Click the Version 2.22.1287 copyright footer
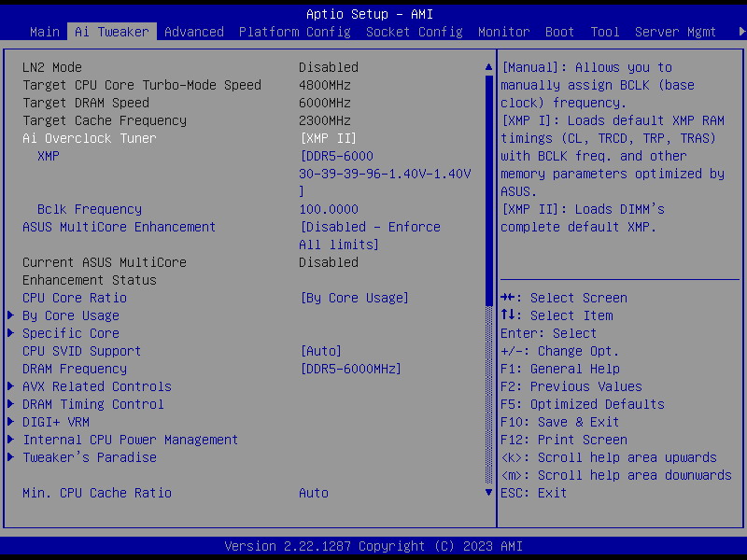The width and height of the screenshot is (747, 560). coord(373,546)
